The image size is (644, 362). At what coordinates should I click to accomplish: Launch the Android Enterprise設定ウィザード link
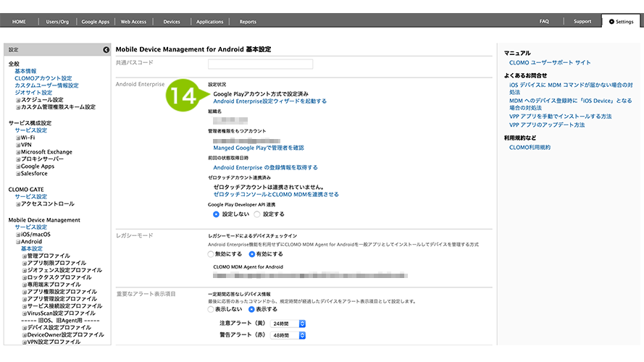pyautogui.click(x=269, y=101)
